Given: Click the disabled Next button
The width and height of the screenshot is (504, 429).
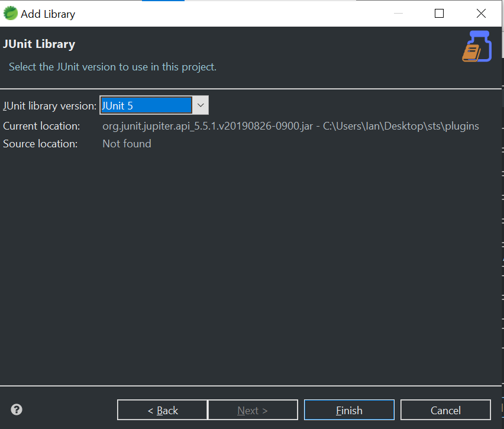Looking at the screenshot, I should click(253, 410).
